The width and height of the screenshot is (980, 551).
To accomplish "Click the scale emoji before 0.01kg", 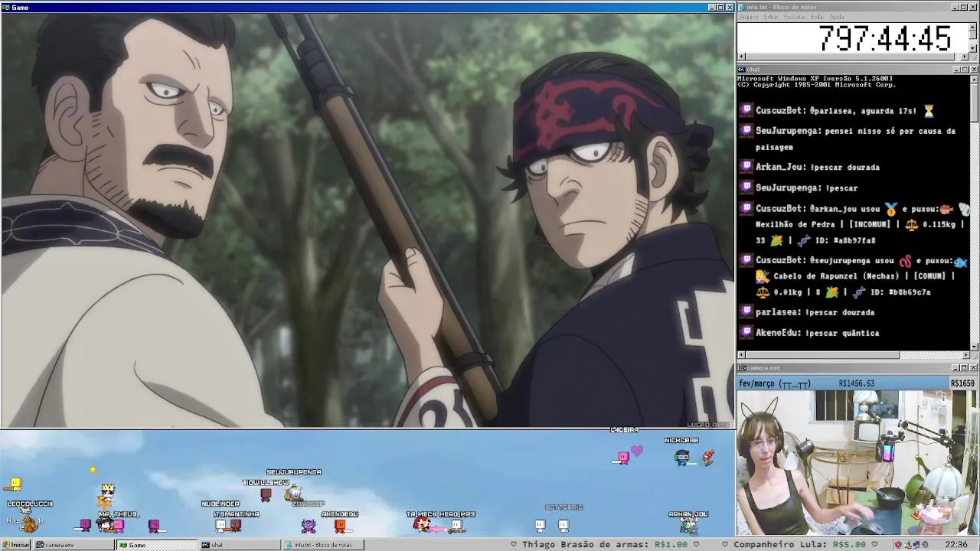I will click(x=763, y=292).
